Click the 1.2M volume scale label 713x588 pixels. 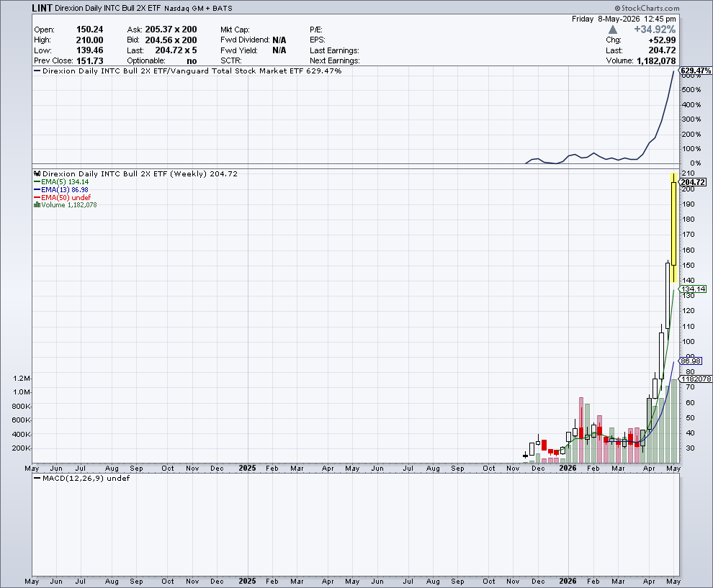(22, 379)
